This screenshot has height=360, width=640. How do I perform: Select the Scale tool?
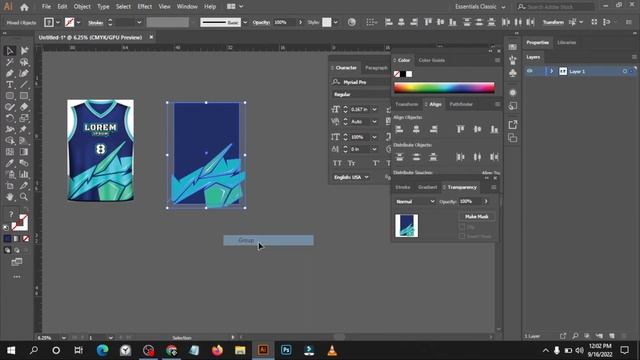click(24, 118)
